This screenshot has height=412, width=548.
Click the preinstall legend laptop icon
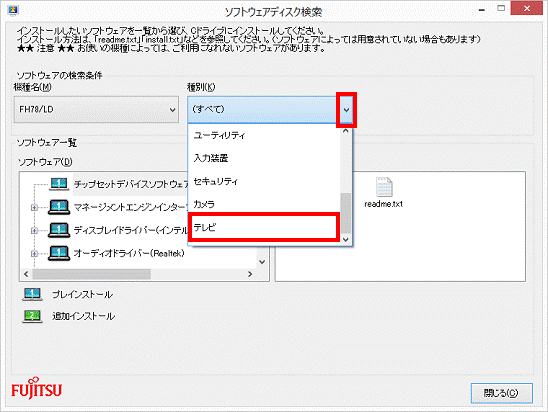32,294
